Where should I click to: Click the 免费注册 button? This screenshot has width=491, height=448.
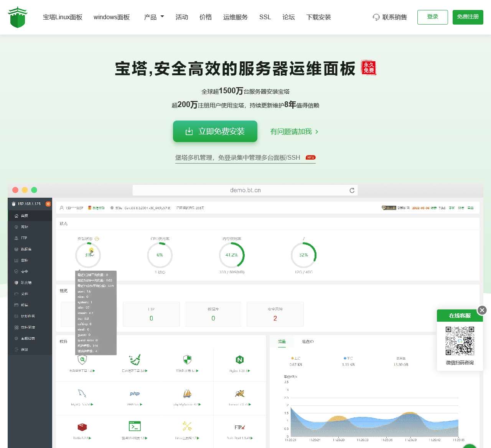coord(468,17)
